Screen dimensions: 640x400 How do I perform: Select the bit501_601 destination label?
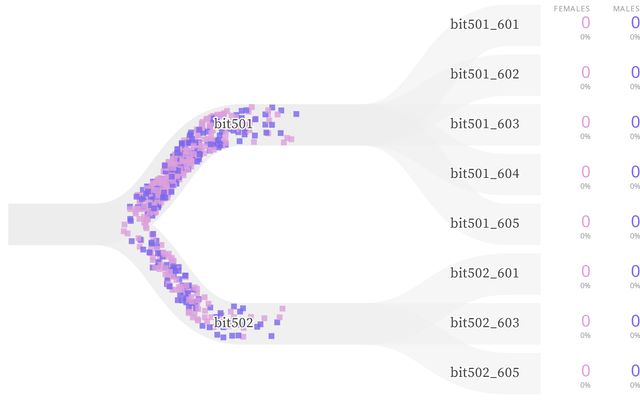click(484, 24)
